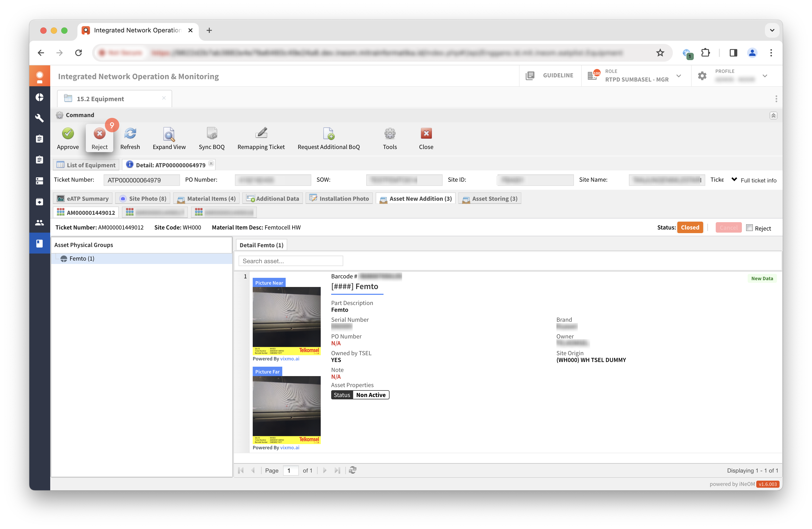Image resolution: width=812 pixels, height=529 pixels.
Task: Focus the Search asset field
Action: coord(291,261)
